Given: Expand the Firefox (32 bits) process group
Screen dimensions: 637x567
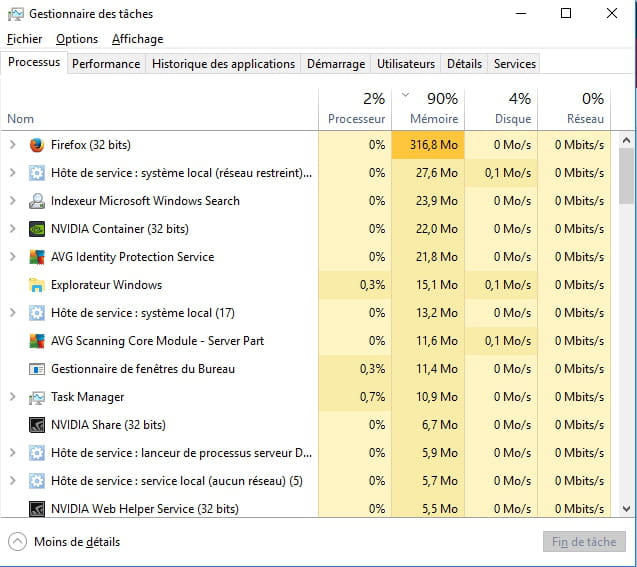Looking at the screenshot, I should pyautogui.click(x=13, y=145).
